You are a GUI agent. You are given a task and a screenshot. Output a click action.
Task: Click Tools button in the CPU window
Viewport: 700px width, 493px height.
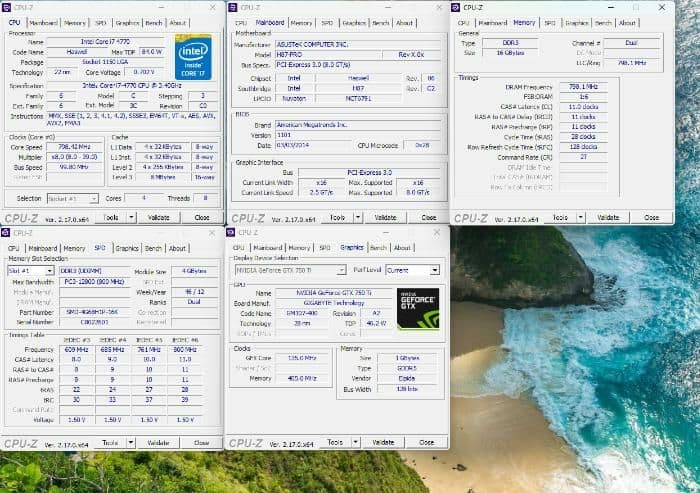(x=111, y=217)
